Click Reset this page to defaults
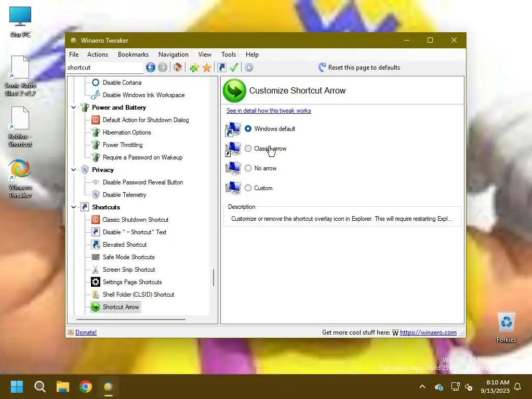This screenshot has width=532, height=399. pos(359,68)
